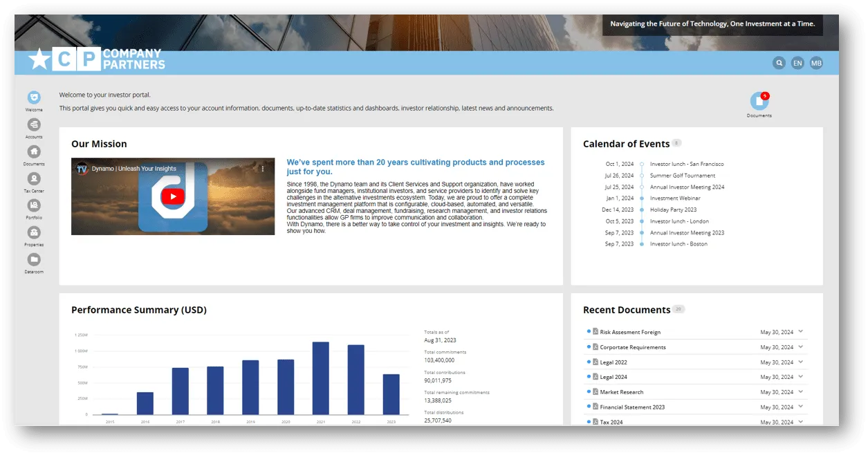Viewport: 868px width, 455px height.
Task: Go to Documents in the sidebar
Action: [x=34, y=152]
